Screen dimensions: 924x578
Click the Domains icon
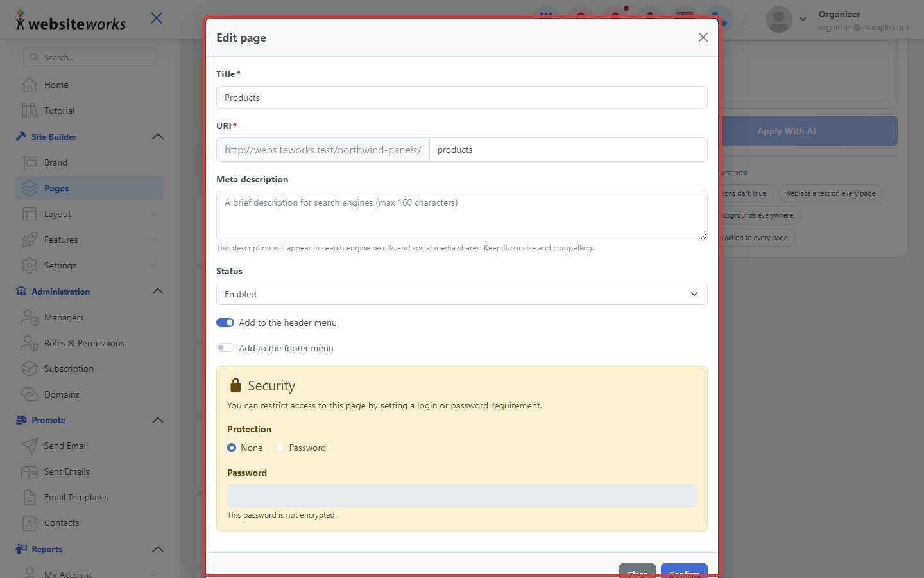[29, 394]
